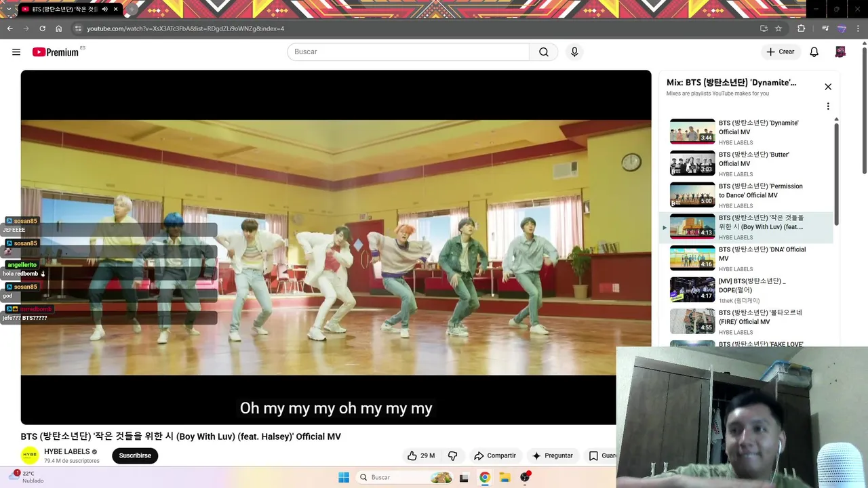Image resolution: width=868 pixels, height=488 pixels.
Task: Open the Chrome profile icon
Action: pos(842,28)
